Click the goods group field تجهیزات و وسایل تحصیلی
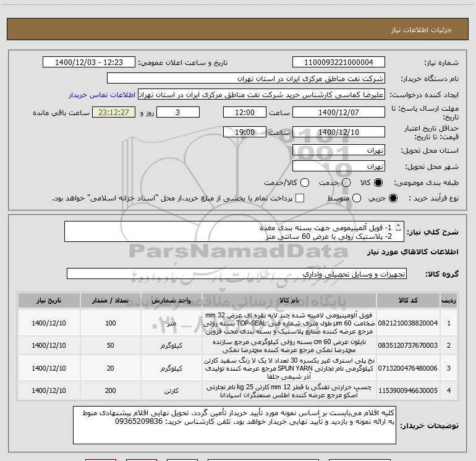 [237, 274]
